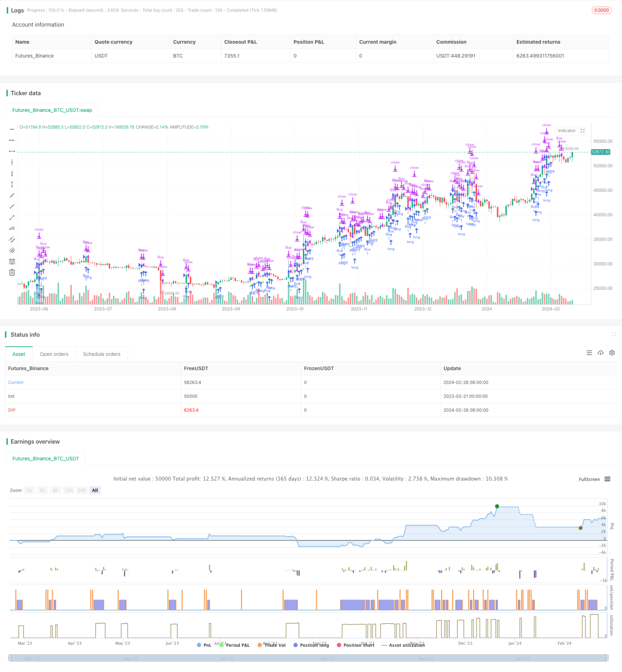Click the Current link in asset table

[16, 382]
